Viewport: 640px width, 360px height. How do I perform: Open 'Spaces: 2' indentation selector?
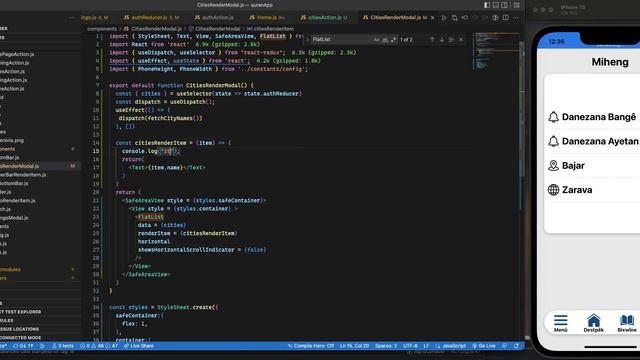click(386, 346)
